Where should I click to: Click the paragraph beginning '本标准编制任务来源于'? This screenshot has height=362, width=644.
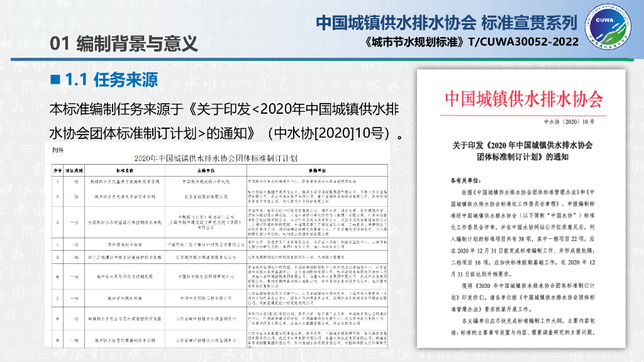click(x=226, y=121)
